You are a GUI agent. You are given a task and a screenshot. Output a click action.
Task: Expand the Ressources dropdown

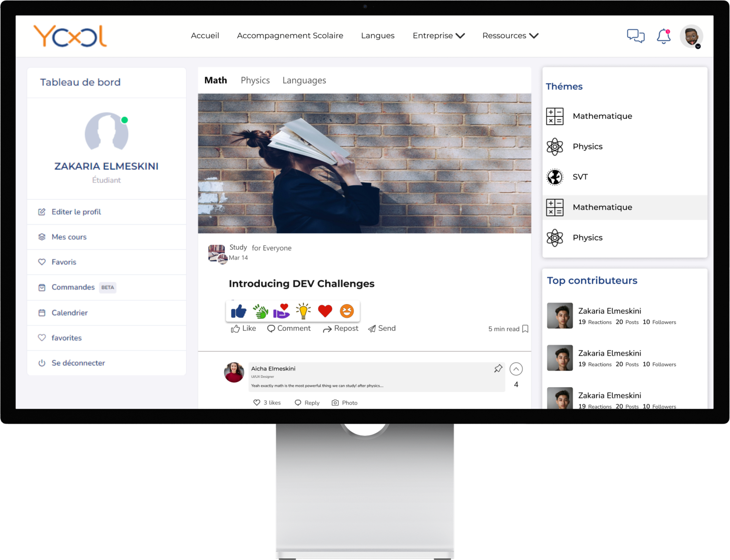(510, 36)
